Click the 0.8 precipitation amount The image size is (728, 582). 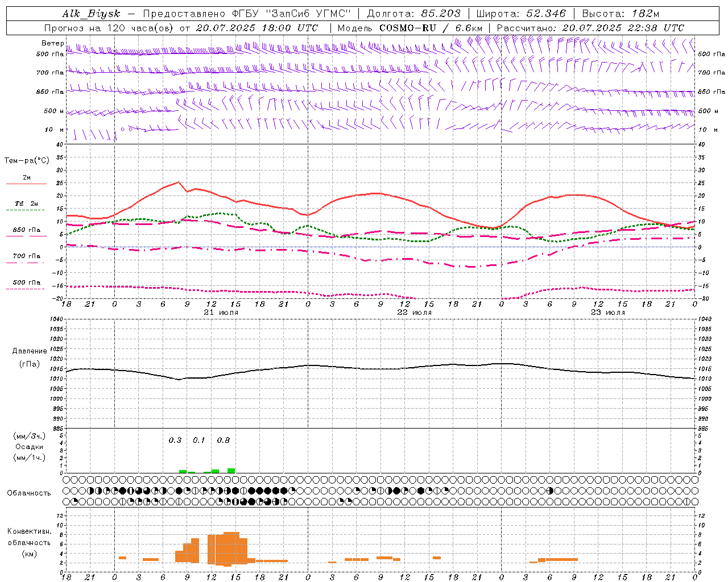224,440
